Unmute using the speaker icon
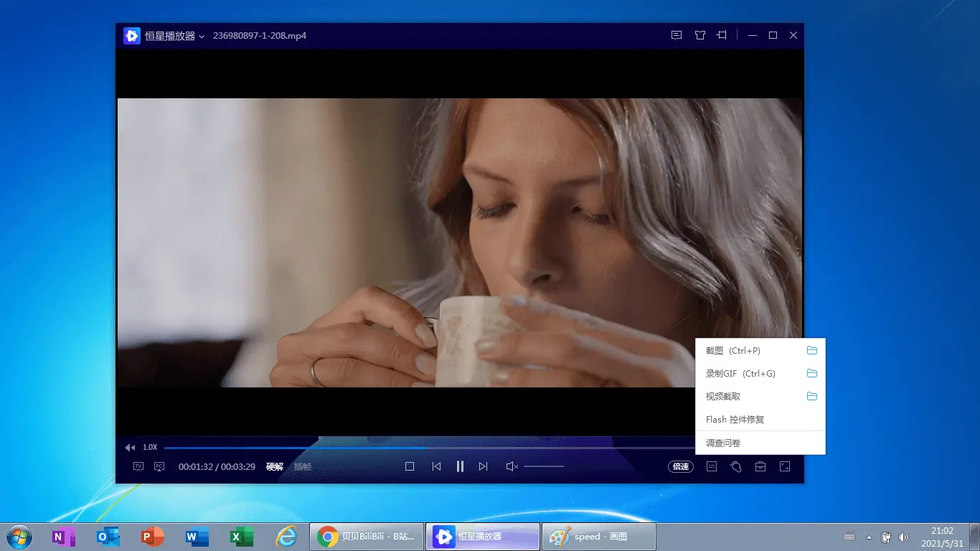The height and width of the screenshot is (551, 980). [512, 466]
